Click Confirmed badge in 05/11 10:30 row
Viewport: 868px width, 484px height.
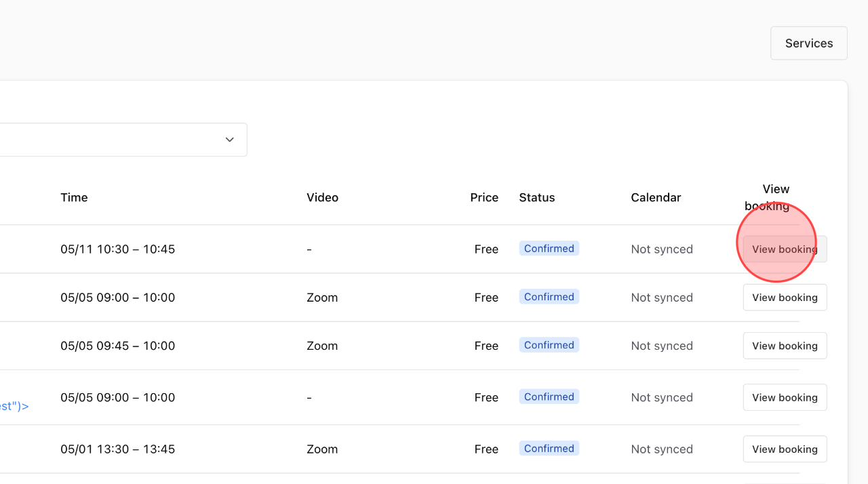click(549, 249)
